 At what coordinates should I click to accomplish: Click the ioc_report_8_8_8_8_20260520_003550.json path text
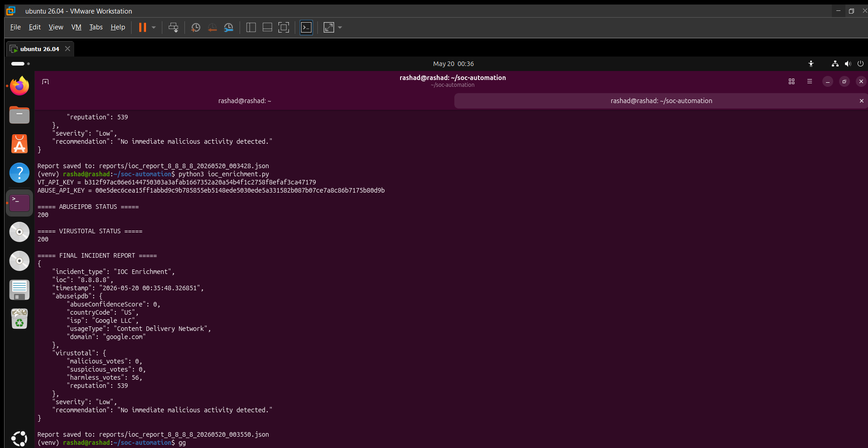pyautogui.click(x=184, y=434)
